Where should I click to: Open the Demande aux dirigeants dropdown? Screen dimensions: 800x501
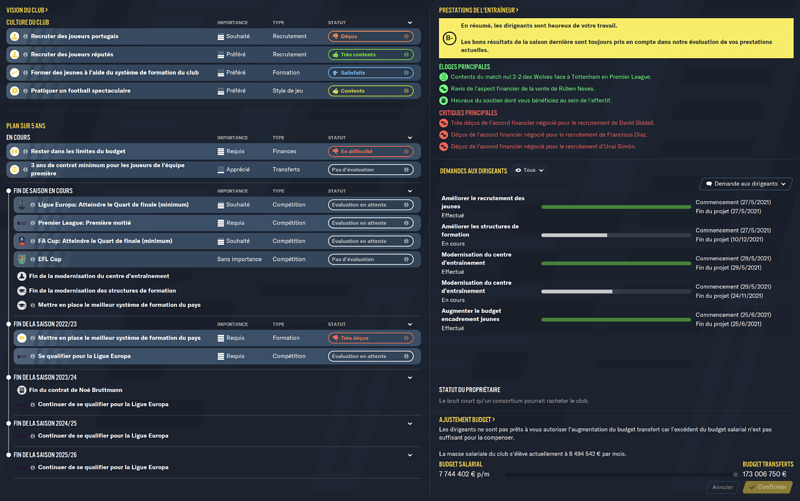[x=746, y=184]
